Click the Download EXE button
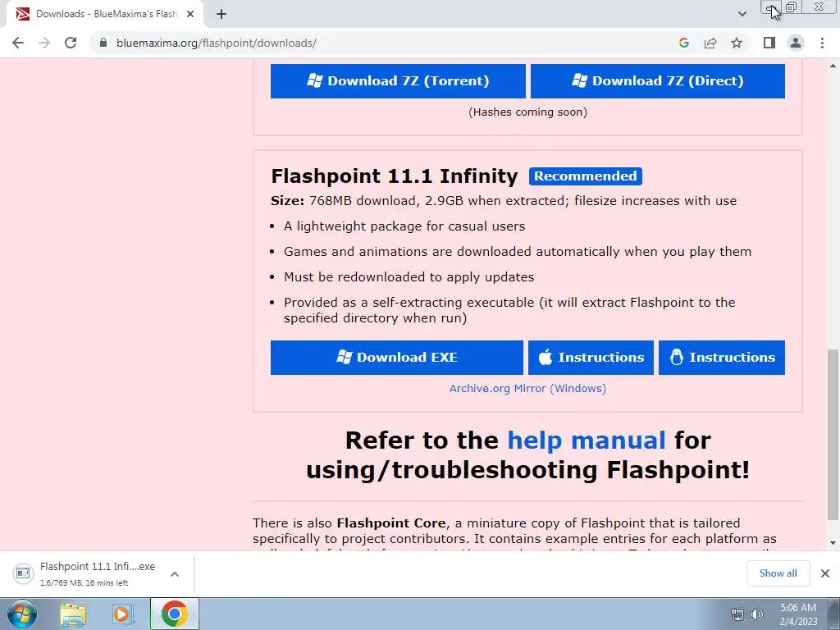Image resolution: width=840 pixels, height=630 pixels. [397, 358]
